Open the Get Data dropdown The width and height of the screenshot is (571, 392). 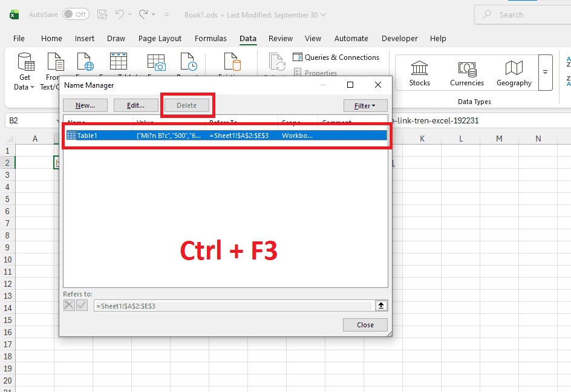(24, 71)
